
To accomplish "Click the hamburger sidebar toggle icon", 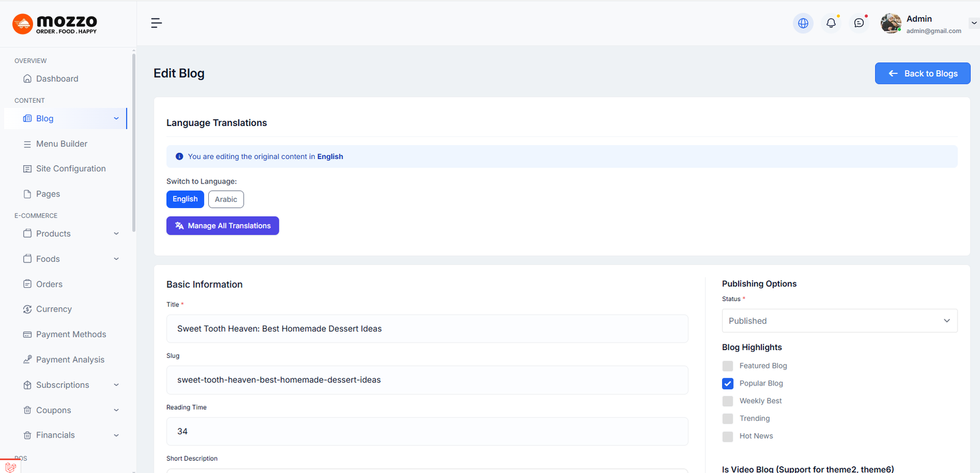I will coord(156,23).
